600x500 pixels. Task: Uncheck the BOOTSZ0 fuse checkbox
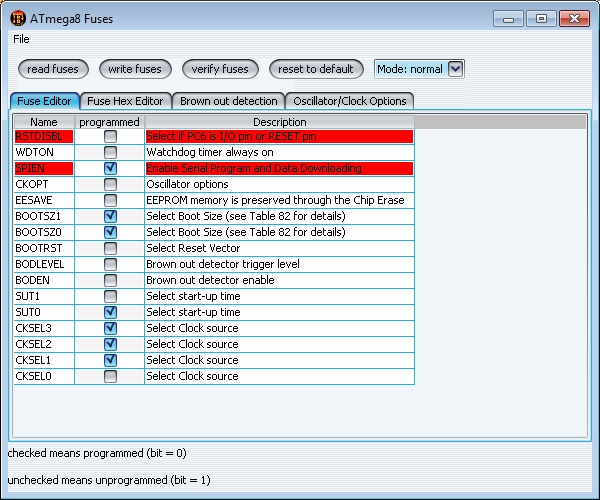click(x=110, y=232)
